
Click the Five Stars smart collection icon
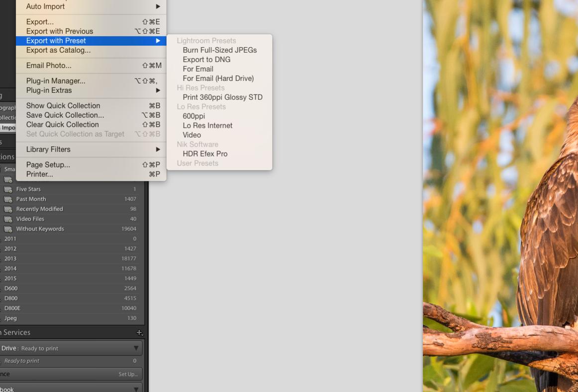click(8, 189)
